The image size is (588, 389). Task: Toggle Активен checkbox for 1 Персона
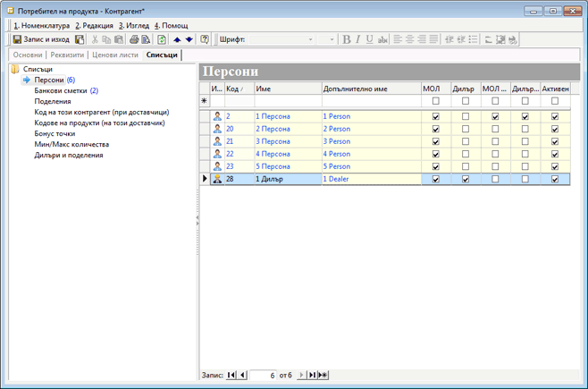(x=555, y=116)
